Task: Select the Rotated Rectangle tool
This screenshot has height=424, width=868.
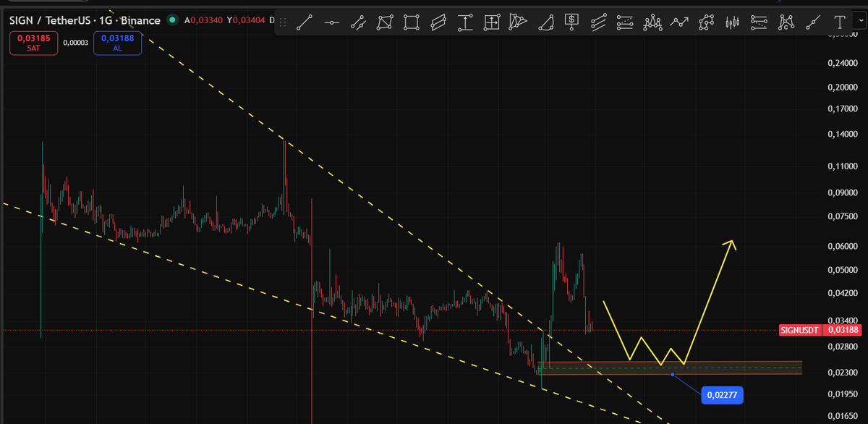Action: click(x=385, y=22)
